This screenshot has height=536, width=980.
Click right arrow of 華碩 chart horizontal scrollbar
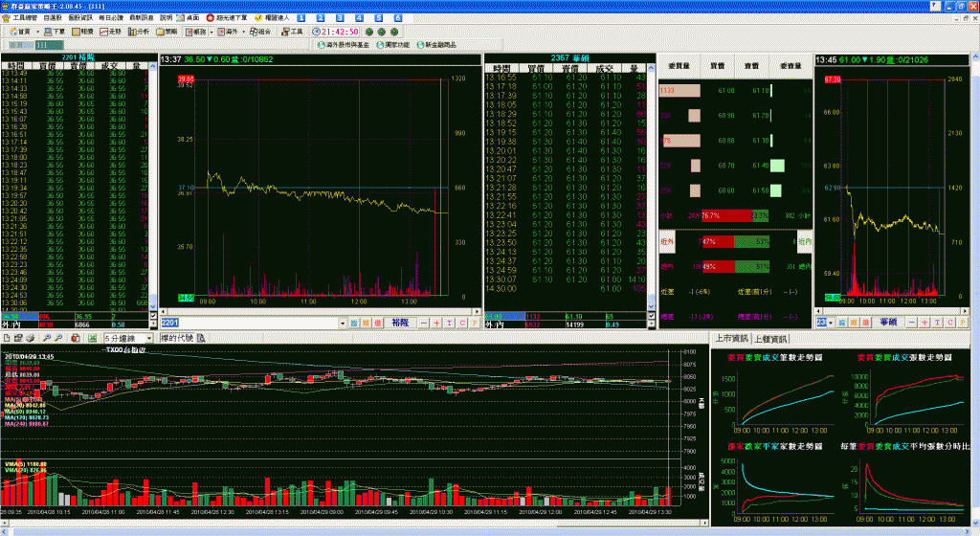pyautogui.click(x=967, y=310)
